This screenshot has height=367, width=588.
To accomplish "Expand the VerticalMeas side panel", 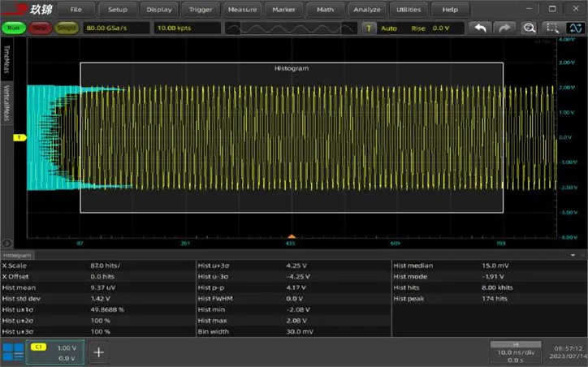I will pos(7,101).
